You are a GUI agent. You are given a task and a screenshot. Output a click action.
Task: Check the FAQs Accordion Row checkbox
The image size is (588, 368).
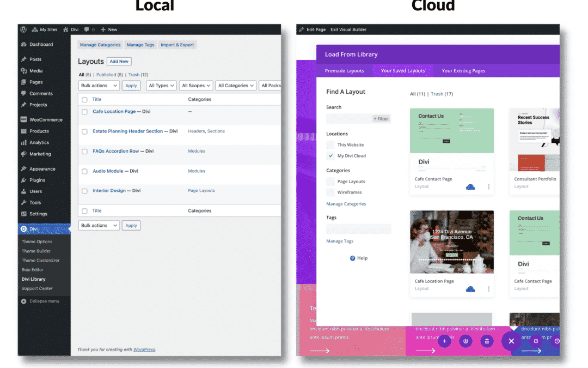coord(85,152)
